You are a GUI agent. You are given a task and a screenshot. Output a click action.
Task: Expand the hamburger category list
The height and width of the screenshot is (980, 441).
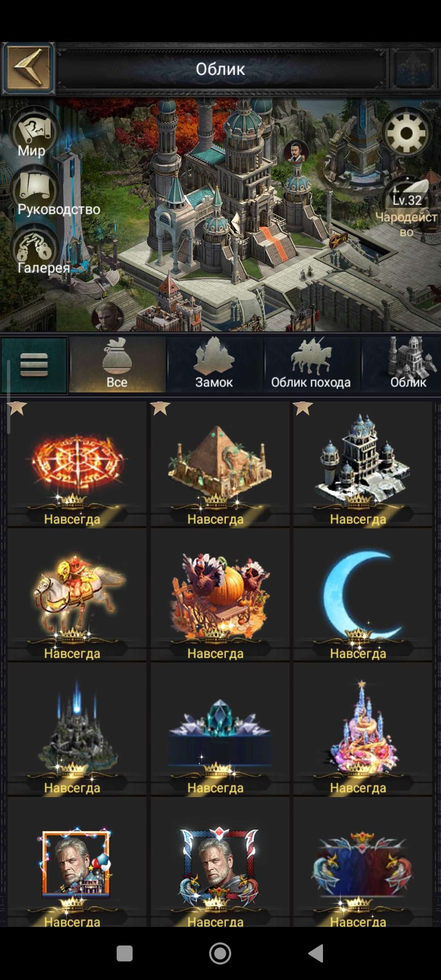pos(34,365)
